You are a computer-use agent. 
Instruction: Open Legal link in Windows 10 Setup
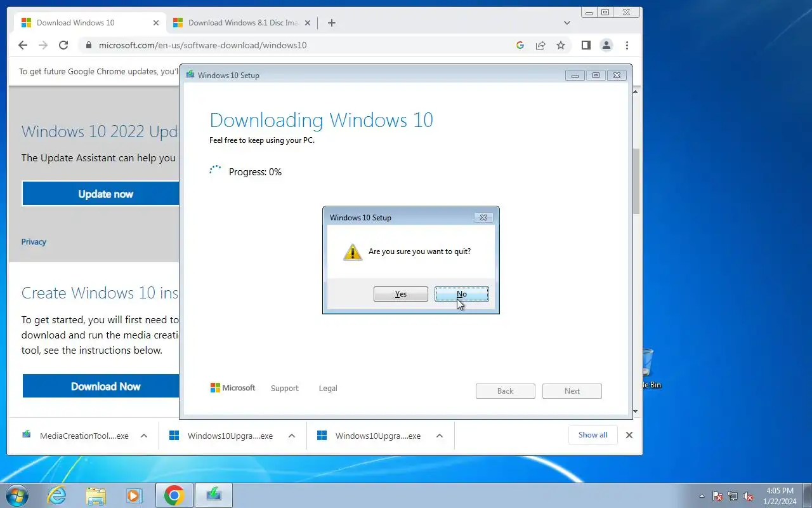coord(328,388)
